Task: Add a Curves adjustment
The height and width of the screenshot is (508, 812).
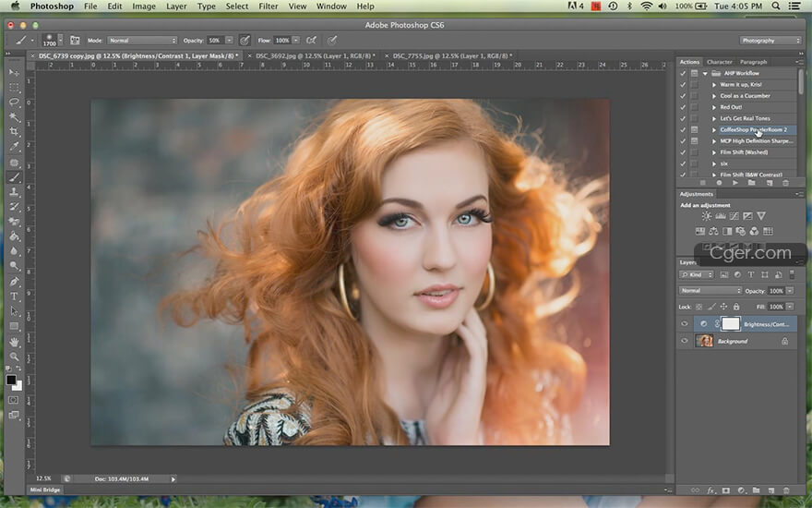Action: (x=734, y=216)
